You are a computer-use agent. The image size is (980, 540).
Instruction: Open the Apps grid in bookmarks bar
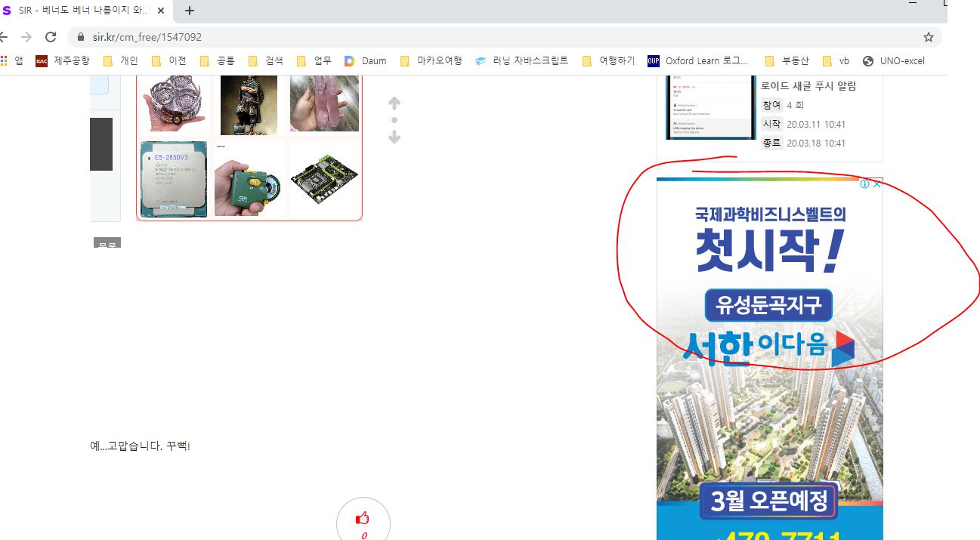tap(5, 61)
